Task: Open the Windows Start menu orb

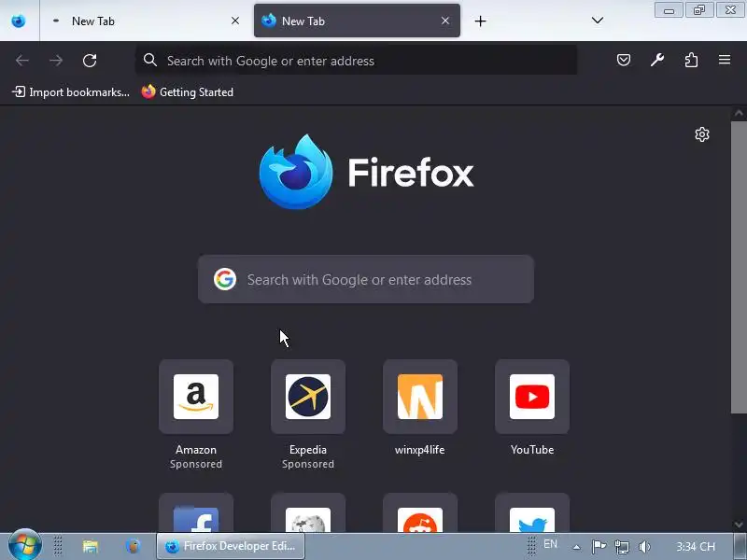Action: (25, 545)
